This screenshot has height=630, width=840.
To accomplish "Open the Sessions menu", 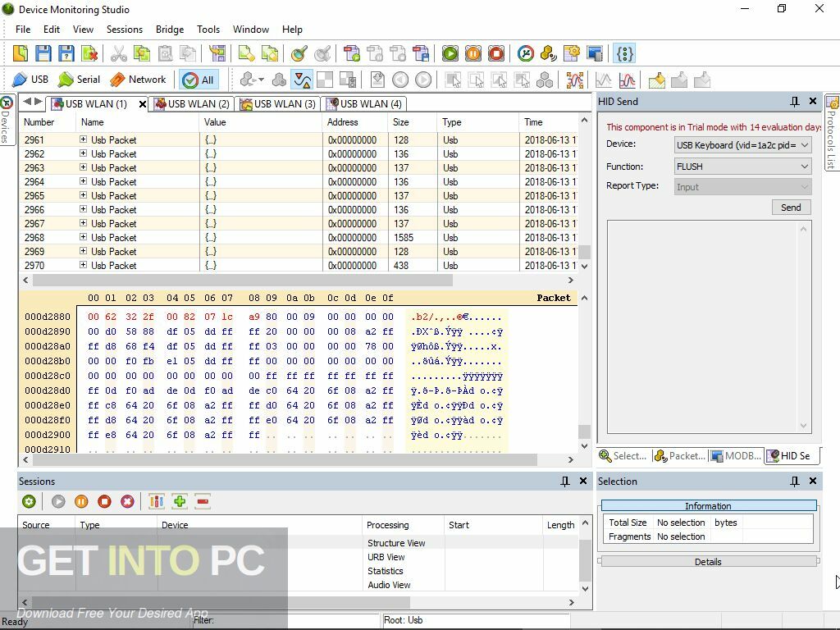I will point(125,30).
